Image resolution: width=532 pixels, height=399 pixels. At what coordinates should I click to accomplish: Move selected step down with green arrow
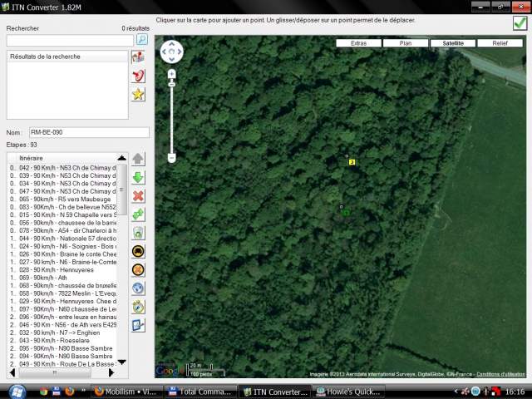(138, 177)
